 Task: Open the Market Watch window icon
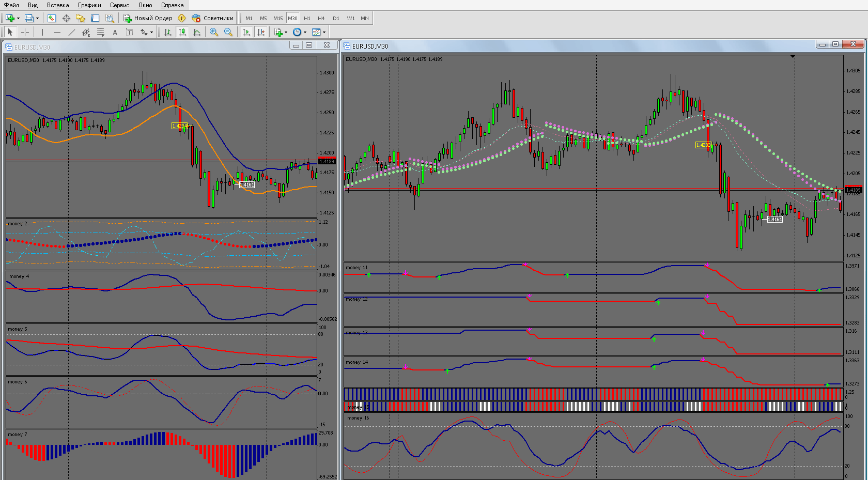(52, 18)
